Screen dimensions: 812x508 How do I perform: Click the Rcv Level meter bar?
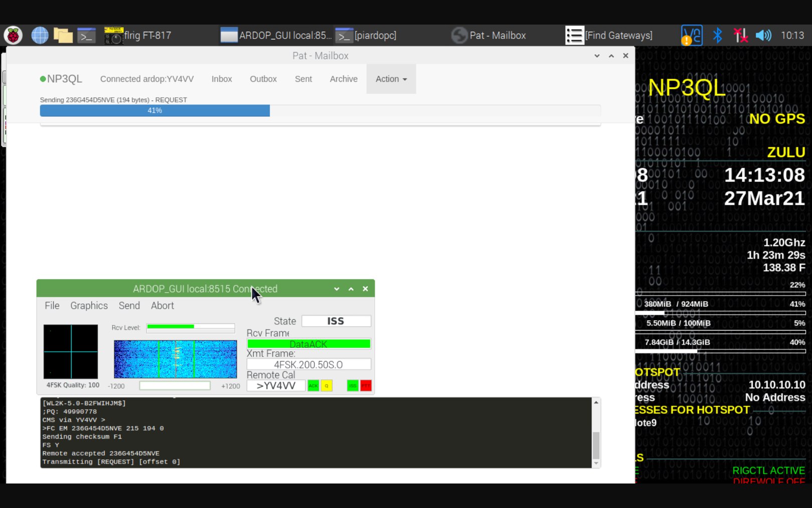191,327
